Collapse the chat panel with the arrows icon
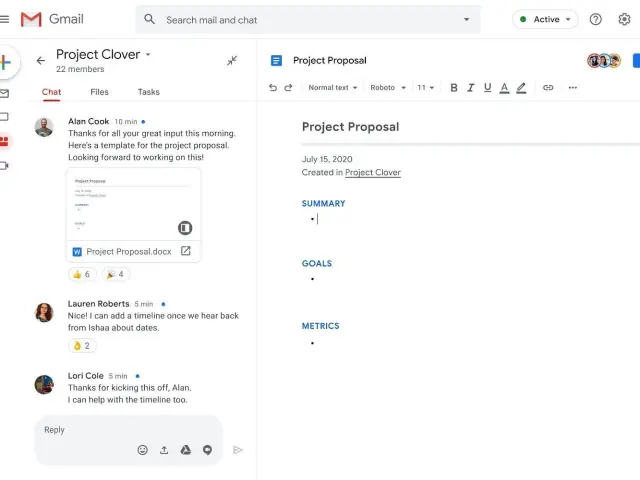 click(x=232, y=61)
